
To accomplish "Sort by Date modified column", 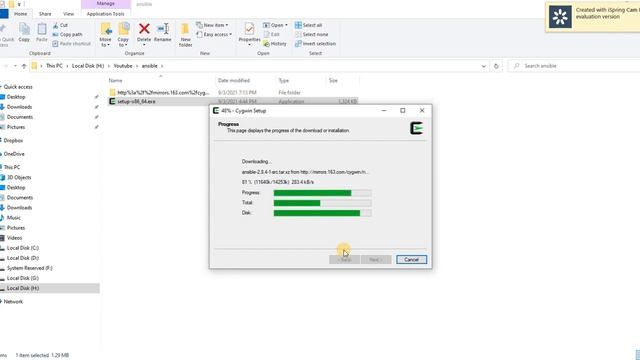I will point(234,81).
